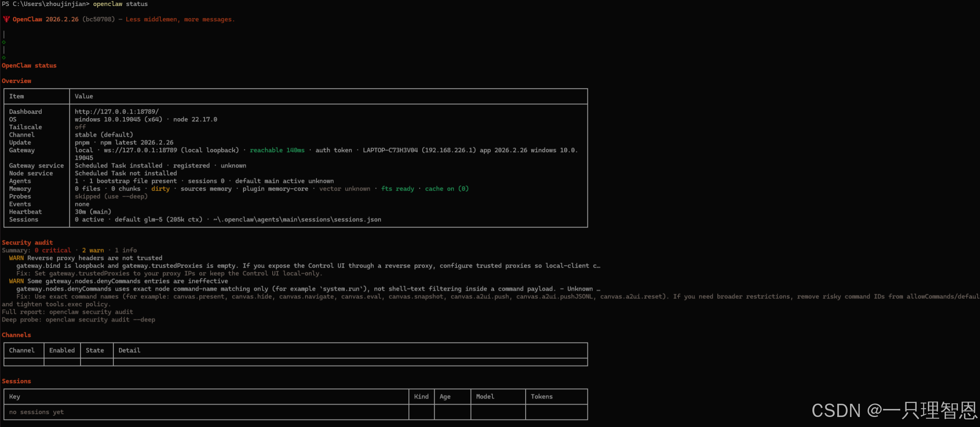Click the green 'cache on (0)' text

coord(447,189)
